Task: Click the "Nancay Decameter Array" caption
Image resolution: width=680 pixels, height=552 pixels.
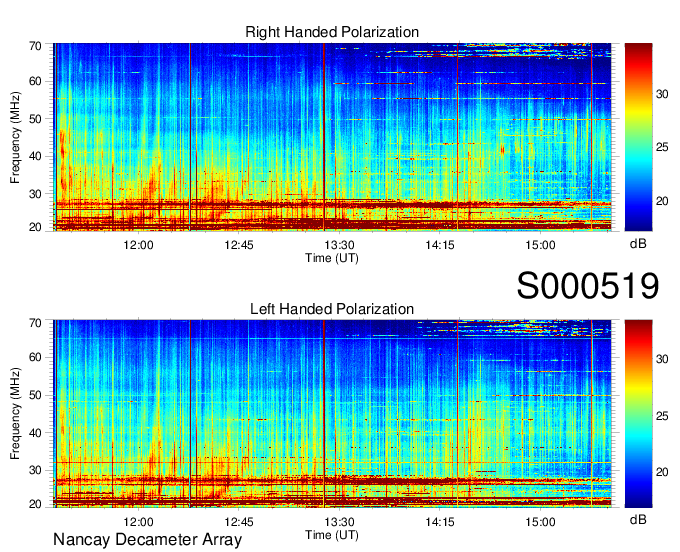Action: [147, 540]
